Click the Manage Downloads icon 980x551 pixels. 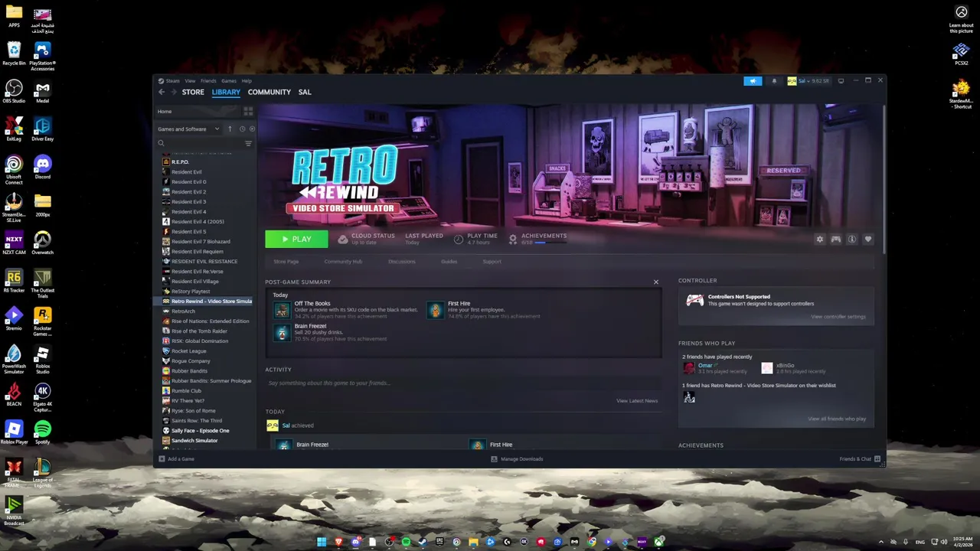(494, 459)
